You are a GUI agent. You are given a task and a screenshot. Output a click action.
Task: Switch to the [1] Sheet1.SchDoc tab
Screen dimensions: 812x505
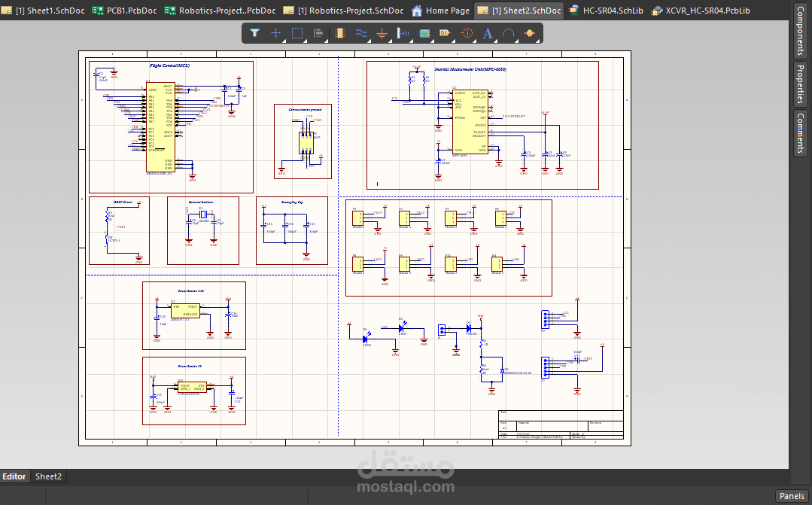pyautogui.click(x=44, y=11)
